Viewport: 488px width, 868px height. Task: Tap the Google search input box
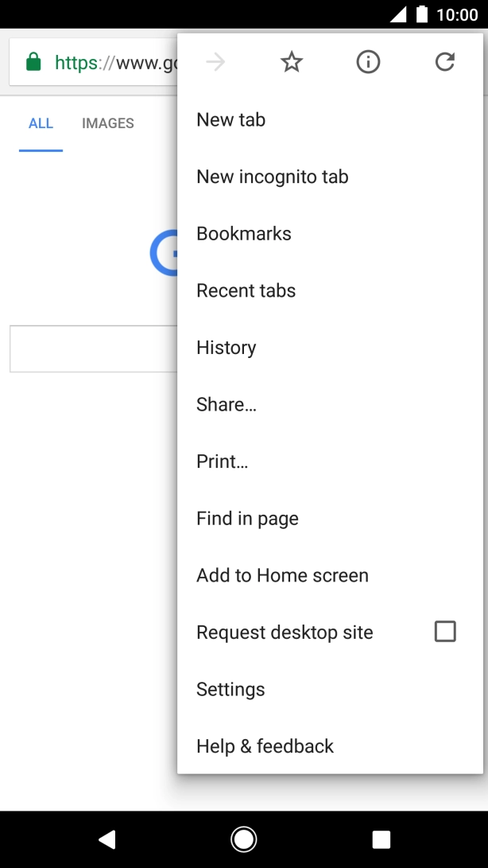93,348
